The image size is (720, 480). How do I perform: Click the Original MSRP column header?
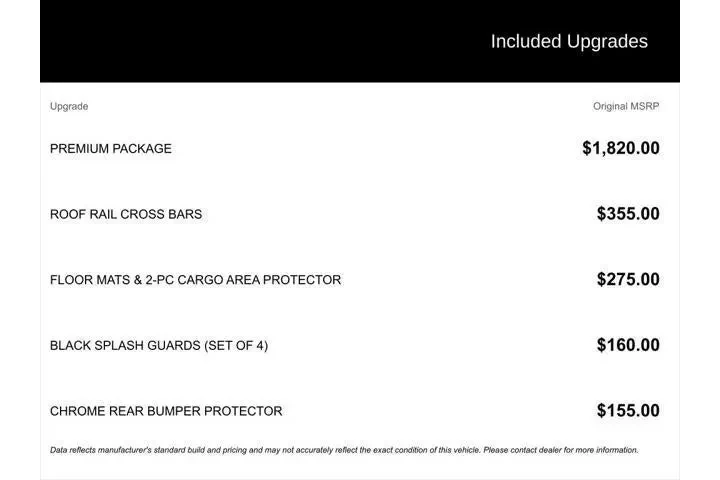click(x=626, y=106)
